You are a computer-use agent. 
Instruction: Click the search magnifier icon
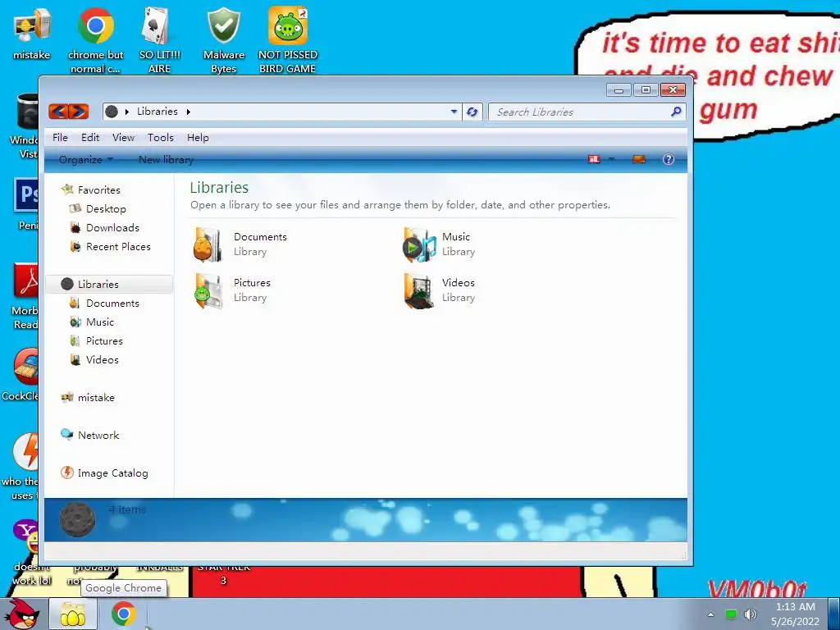click(x=676, y=112)
